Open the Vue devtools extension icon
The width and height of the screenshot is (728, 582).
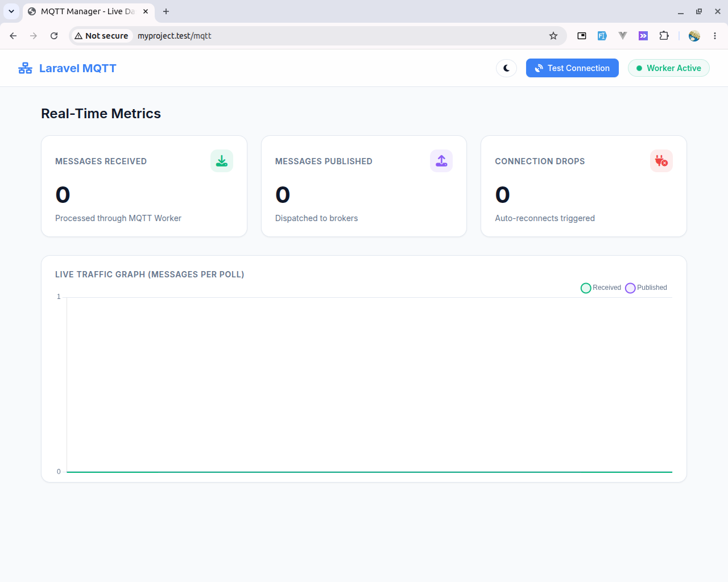(623, 36)
